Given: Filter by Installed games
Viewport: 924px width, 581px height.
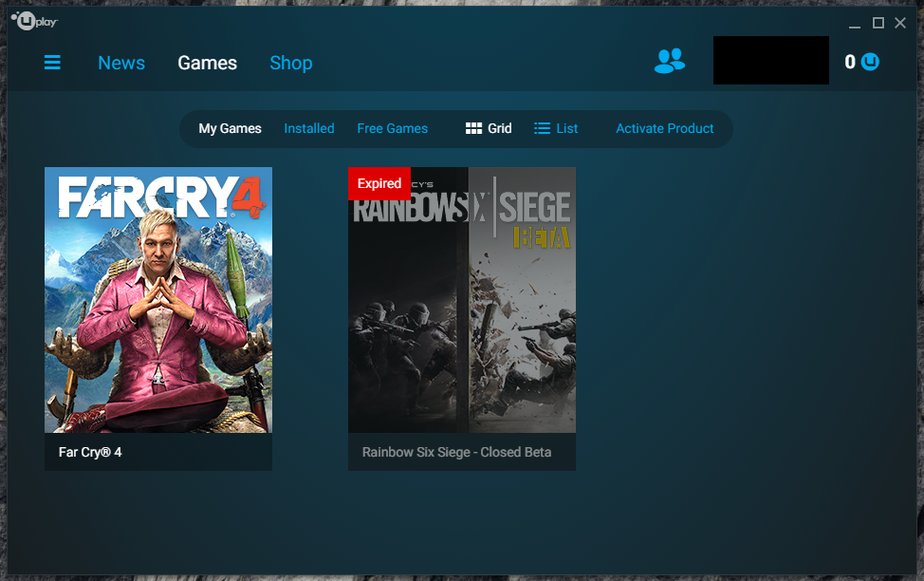Looking at the screenshot, I should click(308, 128).
